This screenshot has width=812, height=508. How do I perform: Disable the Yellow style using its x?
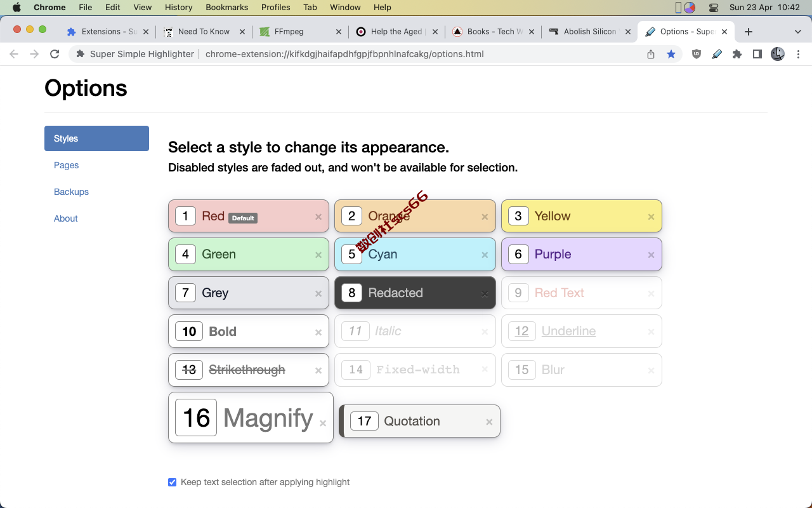pyautogui.click(x=651, y=217)
